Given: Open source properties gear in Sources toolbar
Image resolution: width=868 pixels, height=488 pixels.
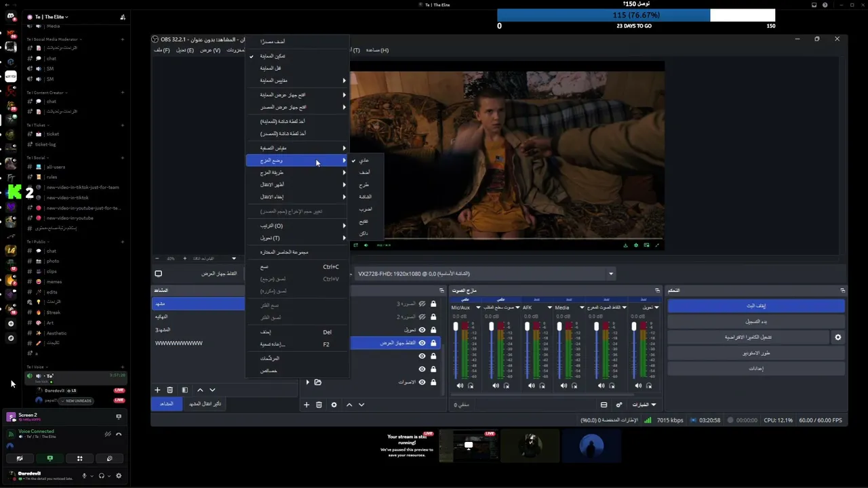Looking at the screenshot, I should point(334,405).
